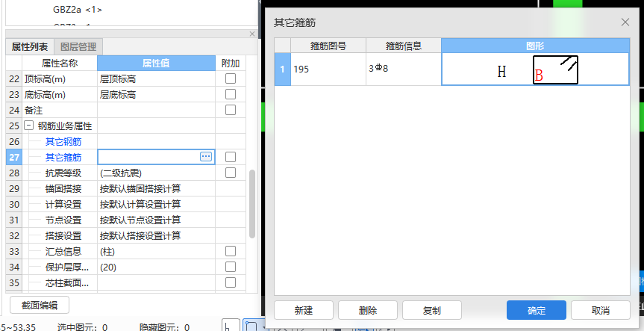Click 按默认搭接设置计算 value
Image resolution: width=644 pixels, height=331 pixels.
coord(156,235)
